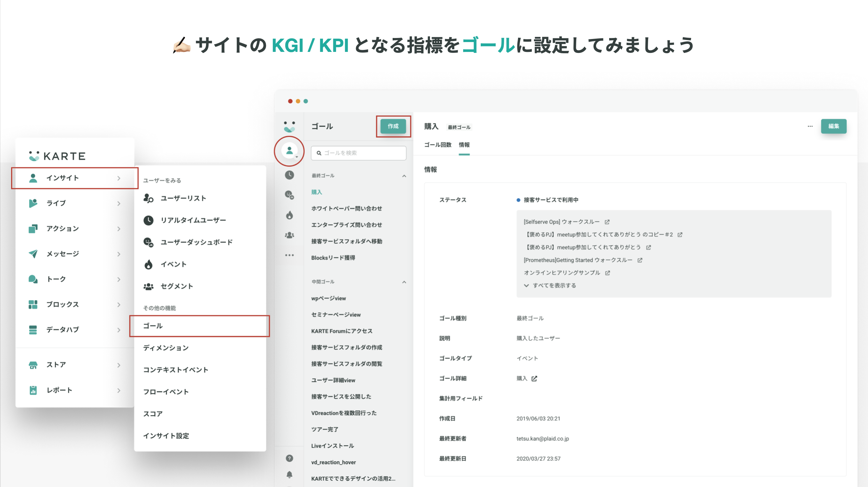Click the トーク chat bubble icon
Viewport: 868px width, 487px height.
pyautogui.click(x=33, y=279)
